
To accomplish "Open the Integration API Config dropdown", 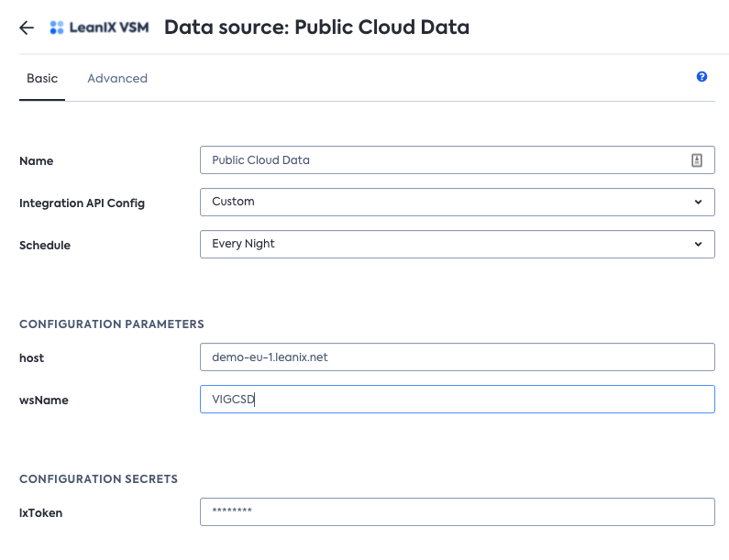I will tap(457, 202).
